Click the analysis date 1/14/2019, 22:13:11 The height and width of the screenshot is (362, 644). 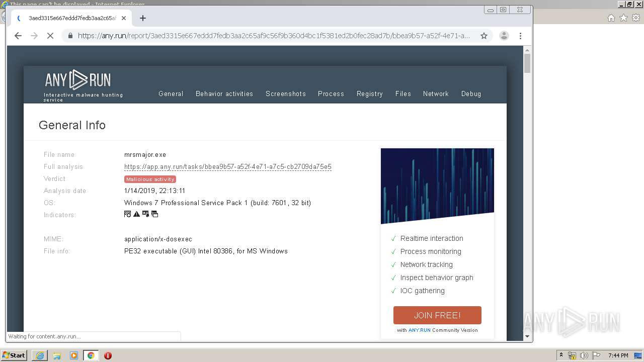pyautogui.click(x=155, y=191)
